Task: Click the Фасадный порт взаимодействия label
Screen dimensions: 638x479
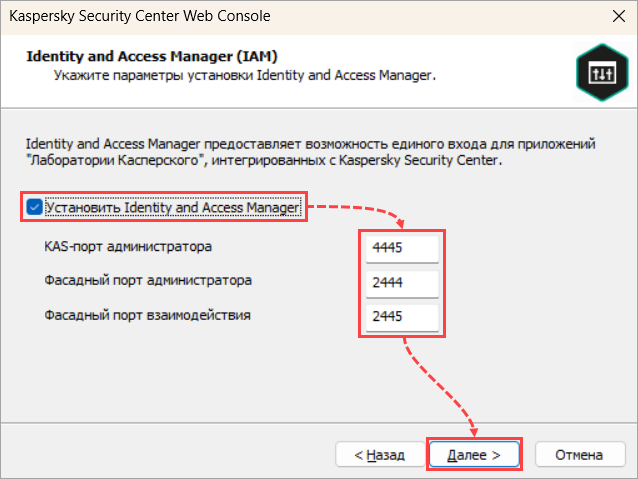Action: point(147,315)
